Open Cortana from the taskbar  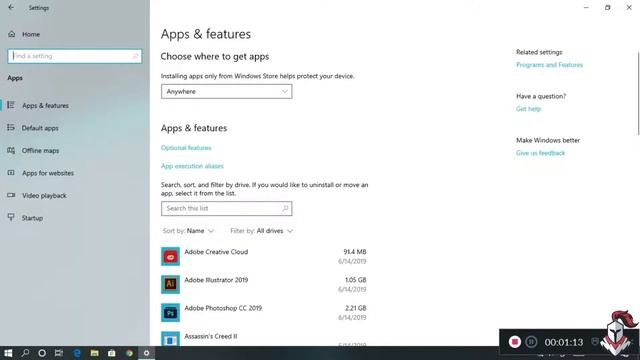42,353
